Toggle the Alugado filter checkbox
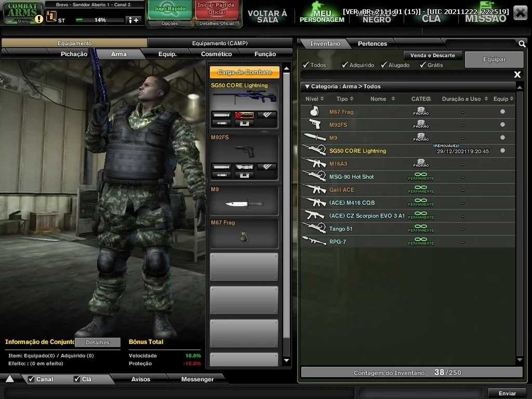This screenshot has width=532, height=399. (x=384, y=65)
